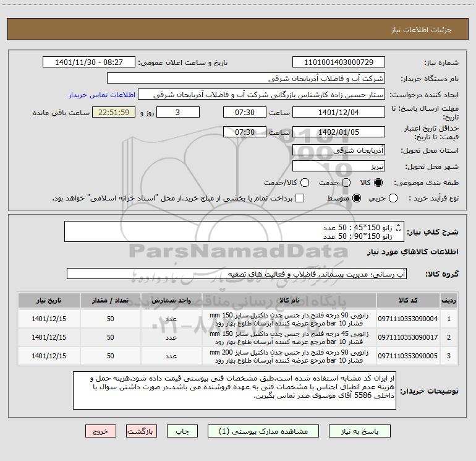Click the buyer notes text area

tap(234, 390)
